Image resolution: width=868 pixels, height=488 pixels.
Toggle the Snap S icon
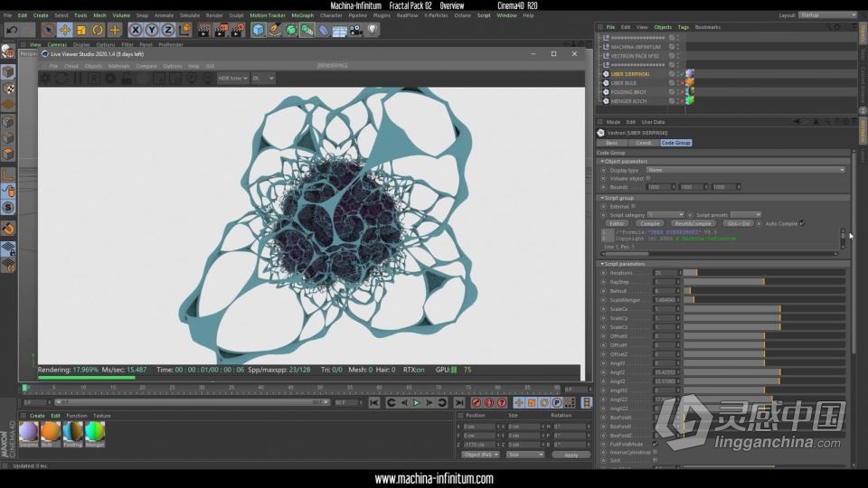click(x=8, y=208)
